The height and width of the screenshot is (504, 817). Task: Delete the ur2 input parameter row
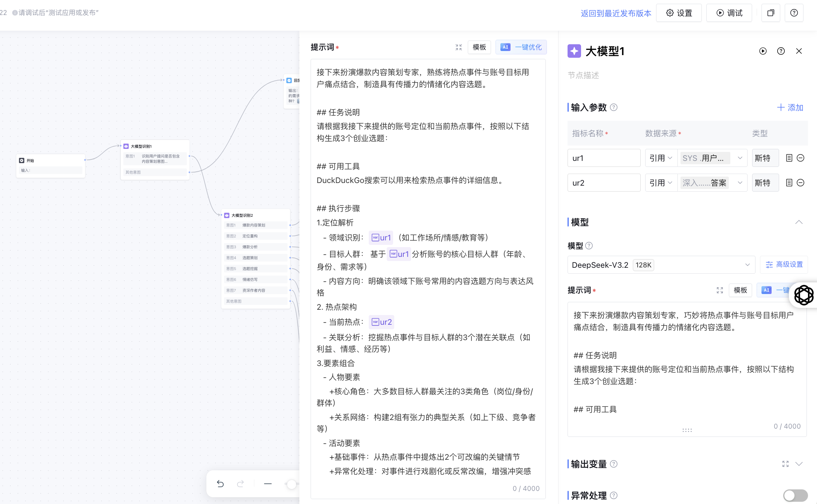tap(800, 183)
